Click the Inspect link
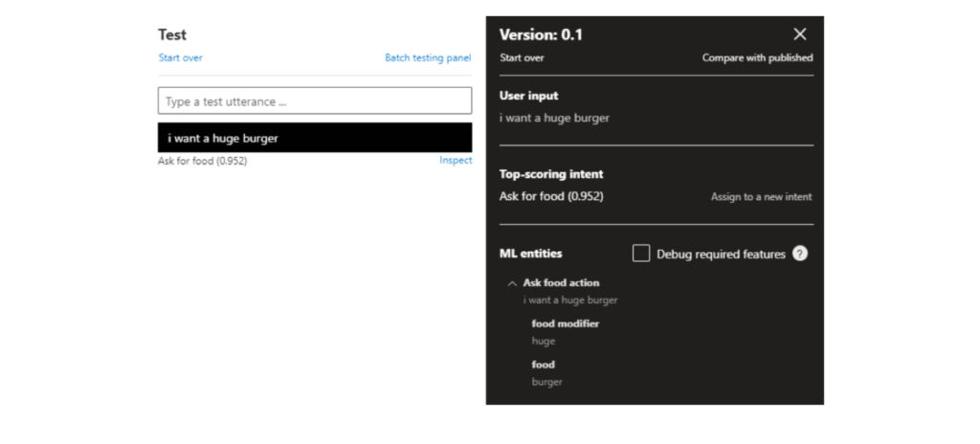The image size is (980, 444). 456,161
